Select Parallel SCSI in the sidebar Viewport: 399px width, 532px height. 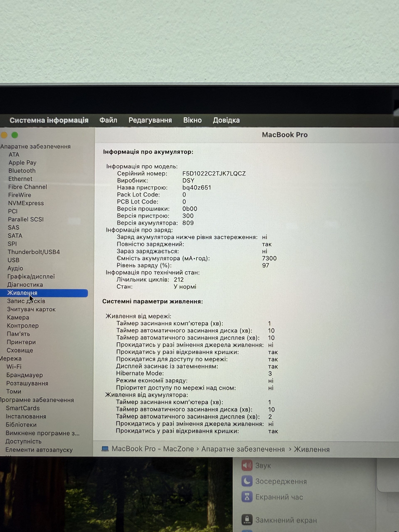[x=26, y=219]
